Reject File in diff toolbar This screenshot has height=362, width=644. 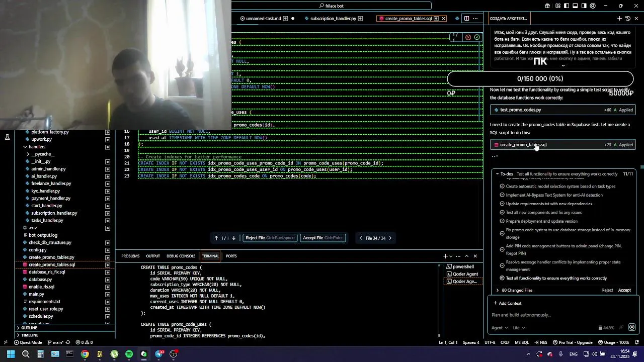coord(270,238)
